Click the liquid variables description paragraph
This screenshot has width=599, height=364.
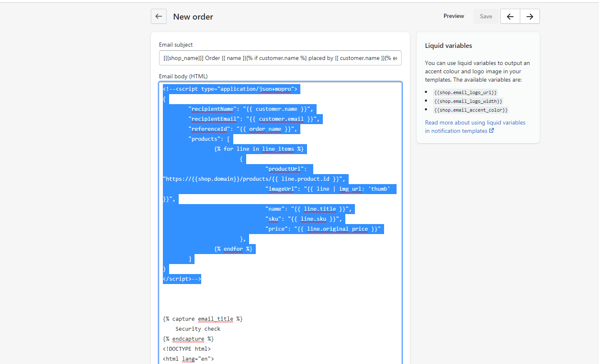(x=477, y=71)
